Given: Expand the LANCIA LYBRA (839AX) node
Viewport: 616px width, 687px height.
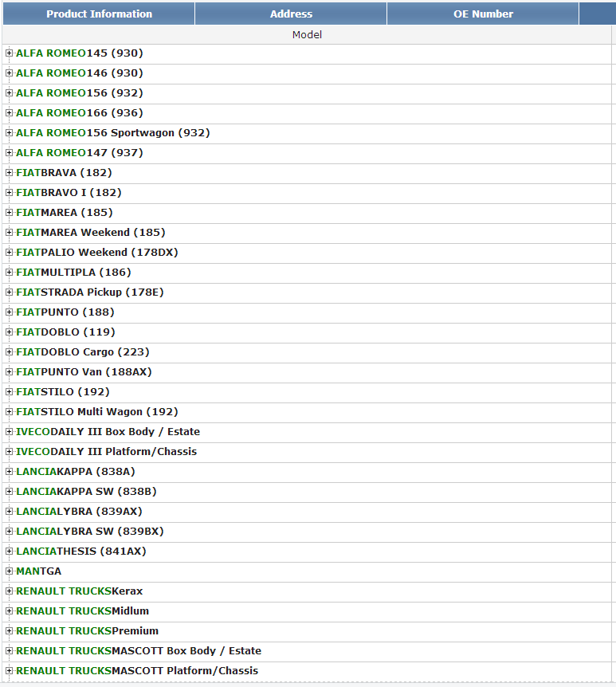Looking at the screenshot, I should 9,512.
